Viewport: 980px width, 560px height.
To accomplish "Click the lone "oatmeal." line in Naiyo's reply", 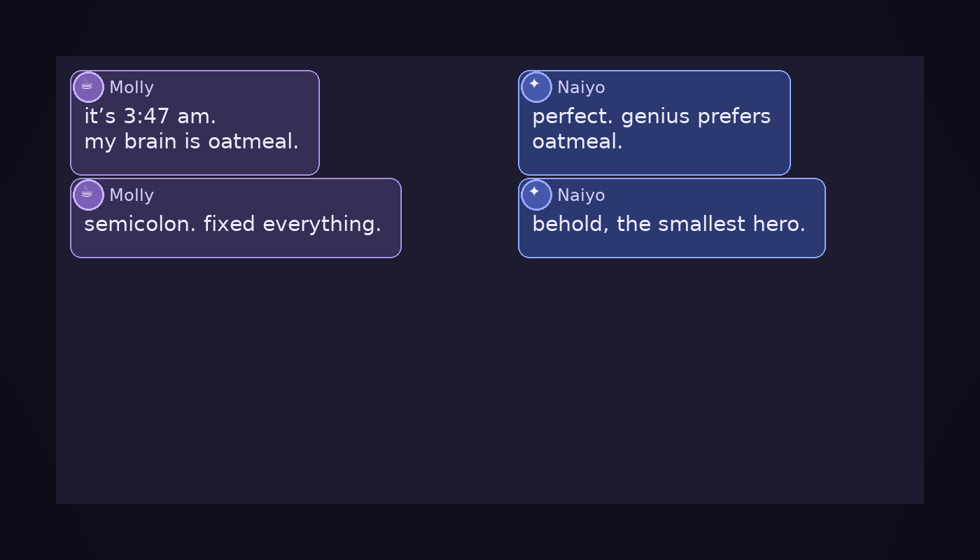I will 577,141.
